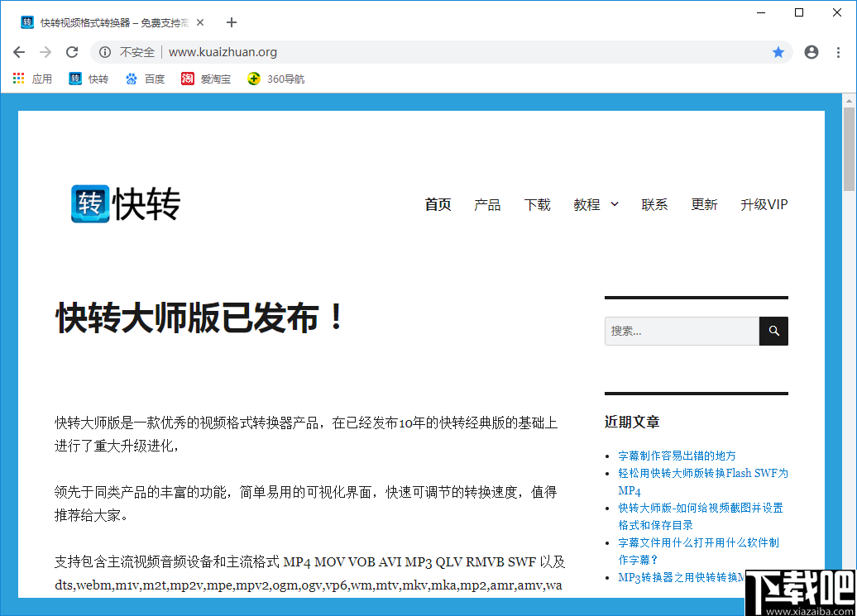Bookmark this page using the star icon

(778, 51)
